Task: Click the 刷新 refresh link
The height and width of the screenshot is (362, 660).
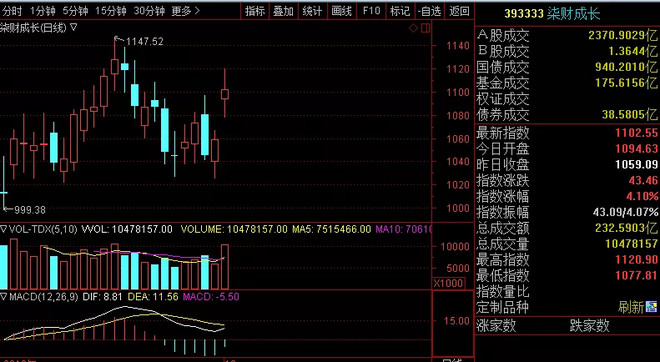Action: (631, 307)
